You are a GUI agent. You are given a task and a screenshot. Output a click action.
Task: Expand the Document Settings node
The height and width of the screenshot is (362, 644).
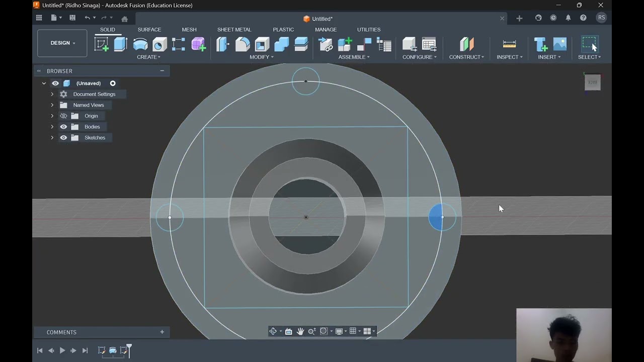(52, 94)
